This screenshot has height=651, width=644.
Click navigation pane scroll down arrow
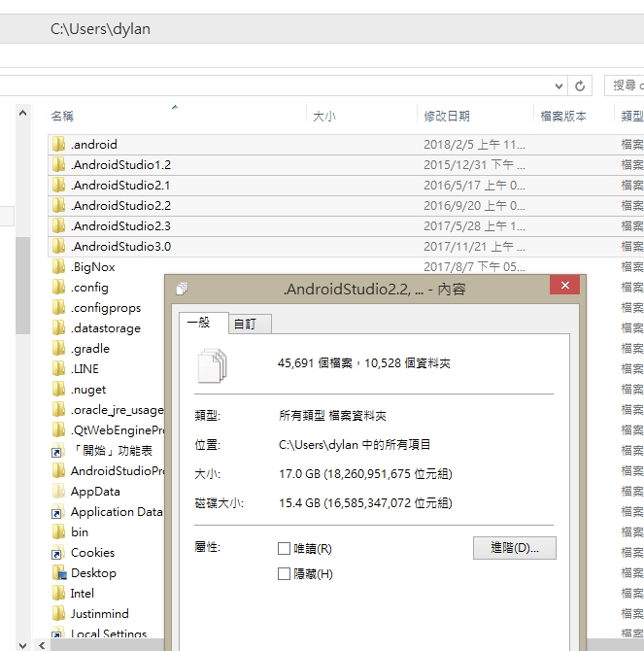[22, 645]
